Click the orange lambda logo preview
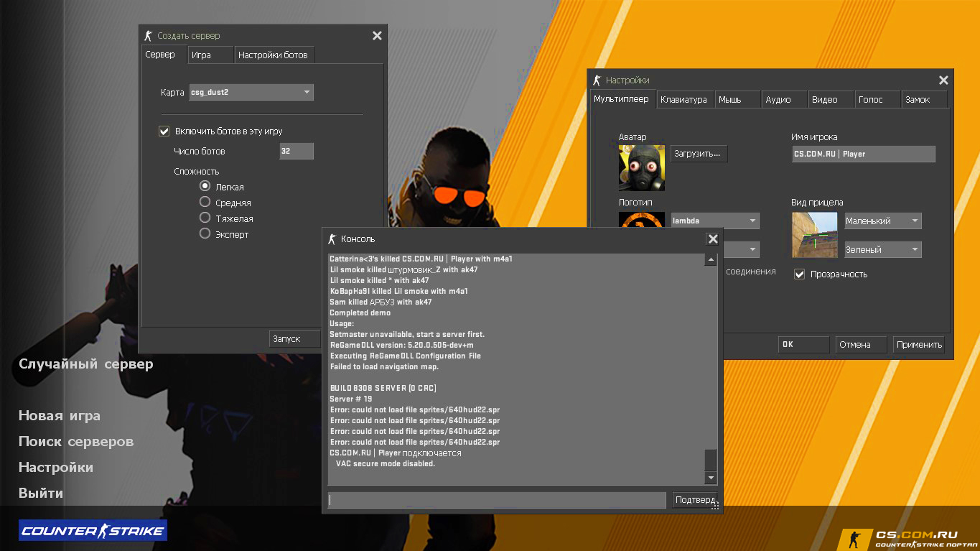980x551 pixels. point(642,221)
